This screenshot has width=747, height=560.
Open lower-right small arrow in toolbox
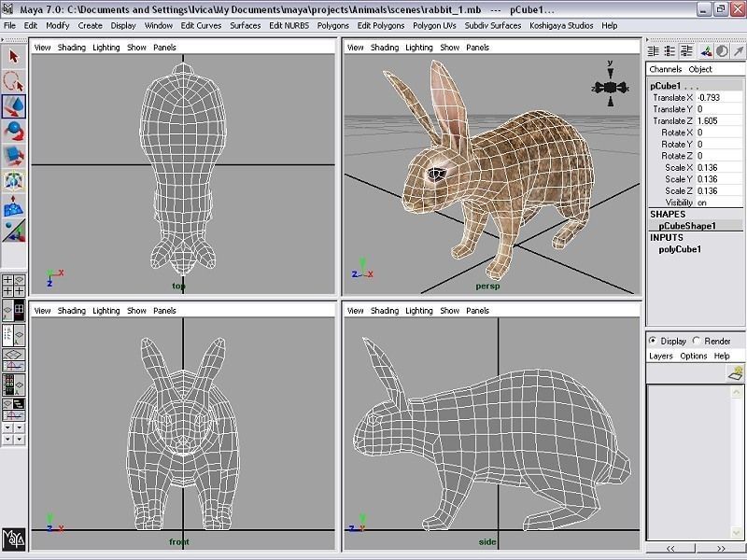19,439
